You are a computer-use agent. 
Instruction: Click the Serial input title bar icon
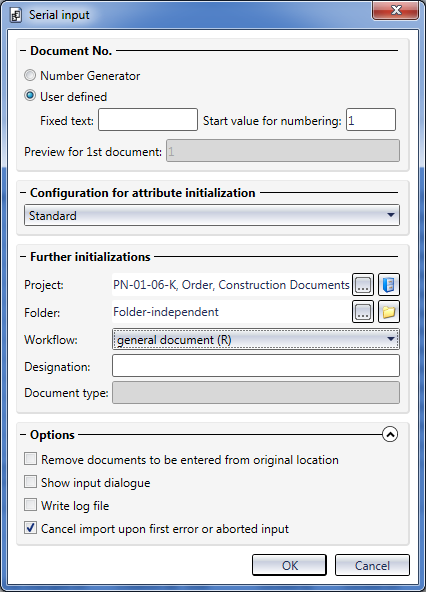(x=16, y=15)
